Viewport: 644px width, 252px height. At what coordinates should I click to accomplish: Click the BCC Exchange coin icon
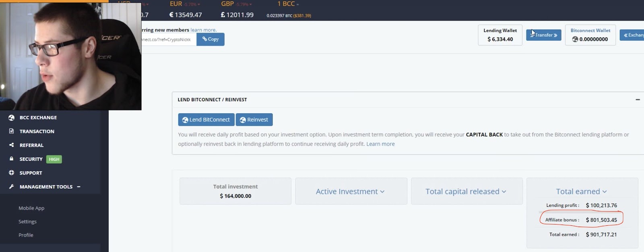click(x=11, y=118)
